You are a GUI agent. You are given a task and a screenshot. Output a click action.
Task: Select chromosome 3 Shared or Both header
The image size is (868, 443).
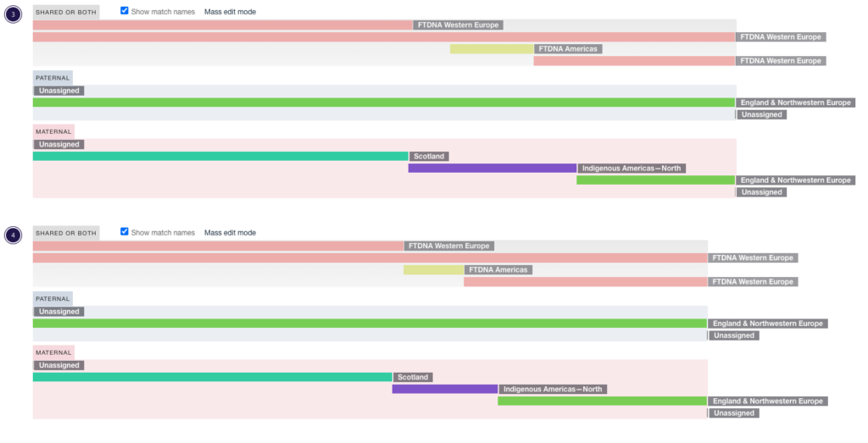66,12
